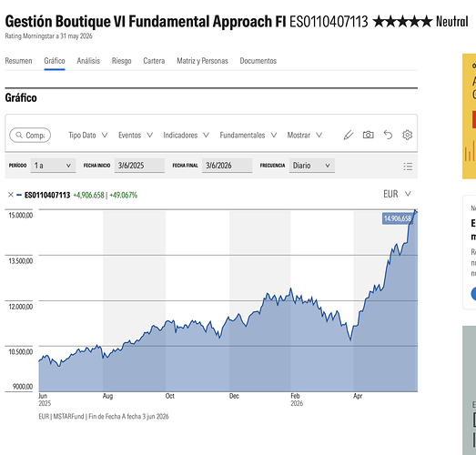Click the list view icon beside Frecuencia
476x455 pixels.
click(408, 166)
